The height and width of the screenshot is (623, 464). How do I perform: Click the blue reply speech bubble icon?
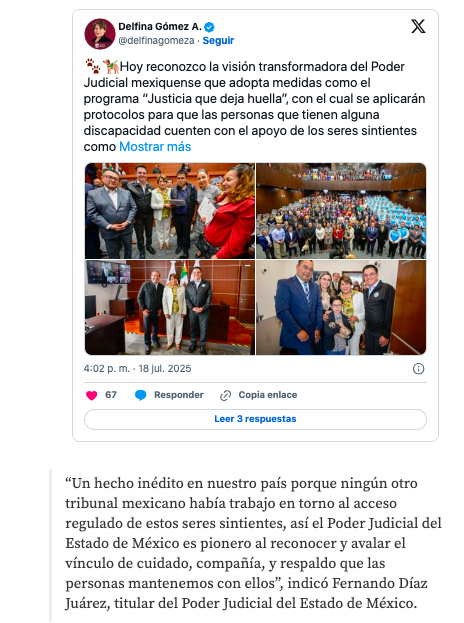pos(141,395)
